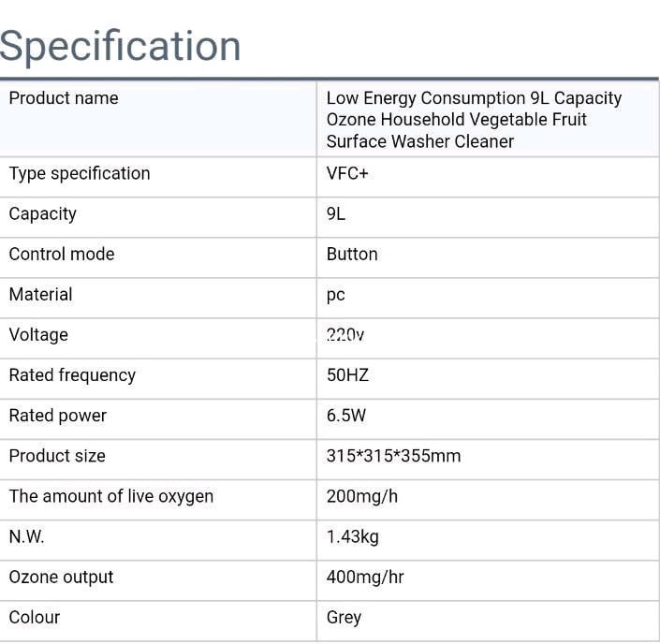The height and width of the screenshot is (644, 660).
Task: Click the 6.5W rated power value
Action: click(347, 416)
